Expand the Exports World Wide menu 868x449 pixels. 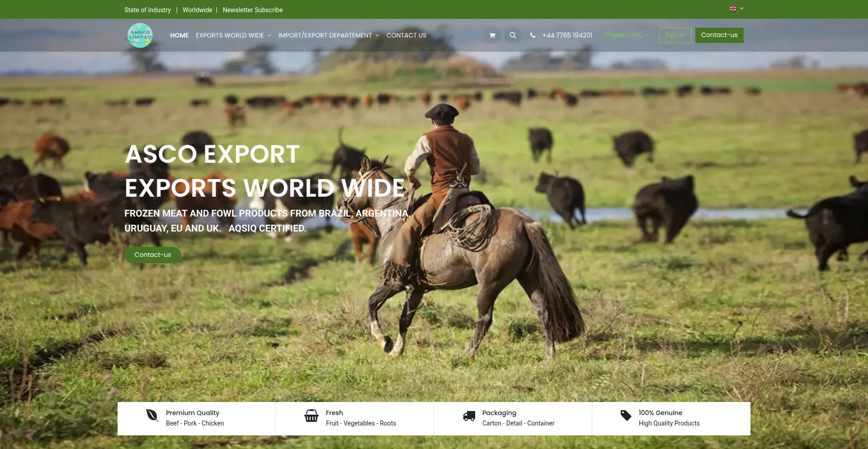[x=233, y=35]
